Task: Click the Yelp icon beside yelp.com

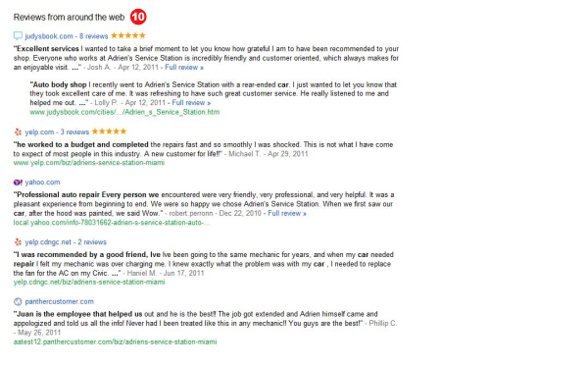Action: (x=18, y=131)
